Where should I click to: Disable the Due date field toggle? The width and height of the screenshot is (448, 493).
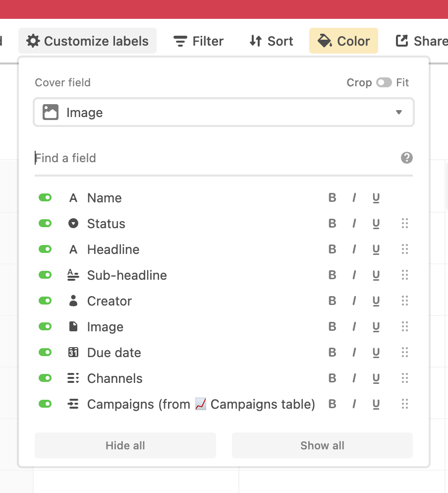45,353
